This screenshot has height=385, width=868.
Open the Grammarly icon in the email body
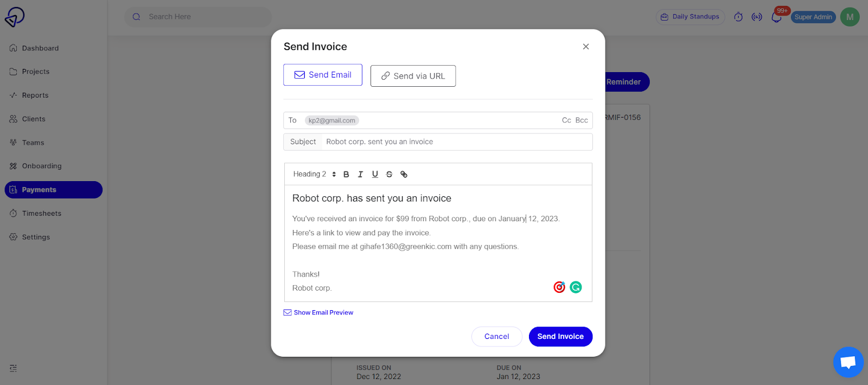(576, 287)
